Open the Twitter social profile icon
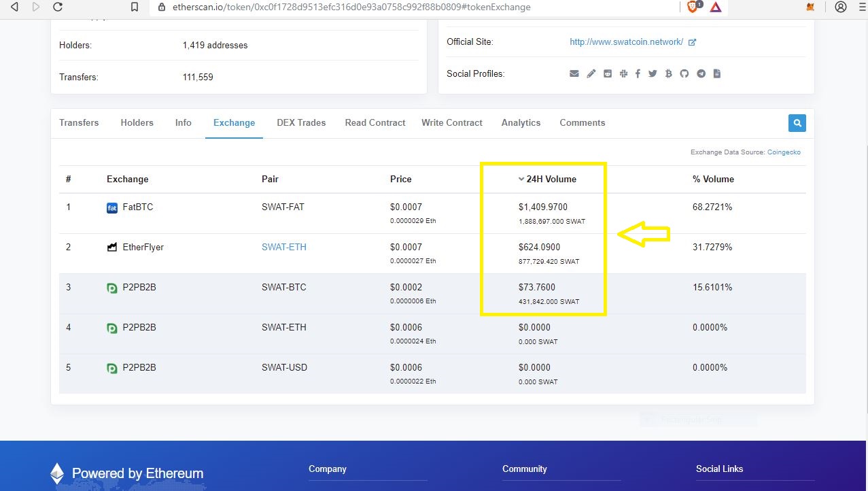 [x=653, y=73]
